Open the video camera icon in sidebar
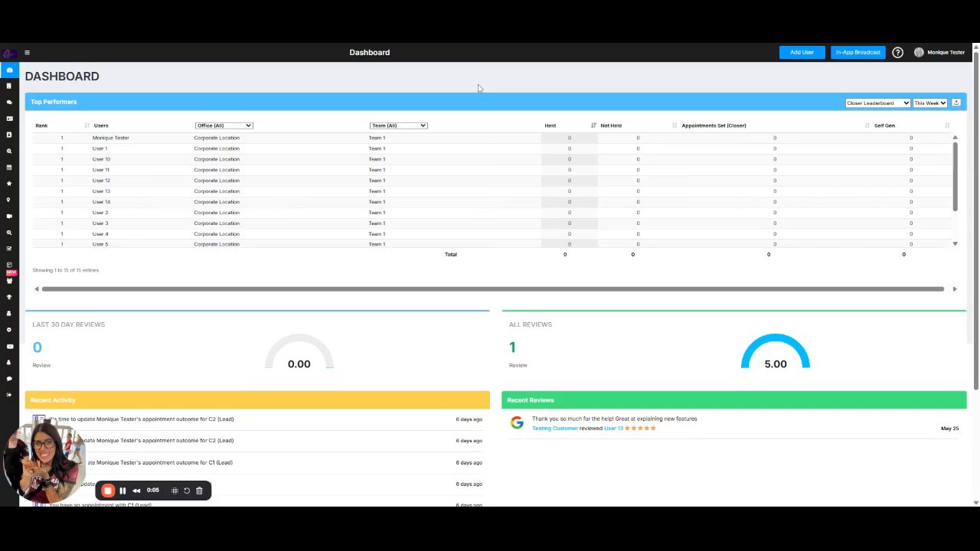980x551 pixels. pos(9,217)
